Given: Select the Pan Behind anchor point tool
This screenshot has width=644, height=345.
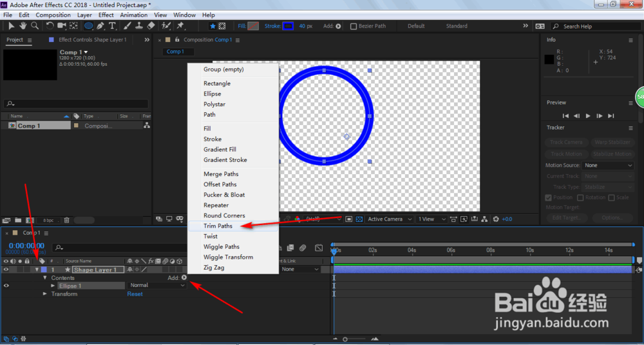Looking at the screenshot, I should pyautogui.click(x=73, y=26).
